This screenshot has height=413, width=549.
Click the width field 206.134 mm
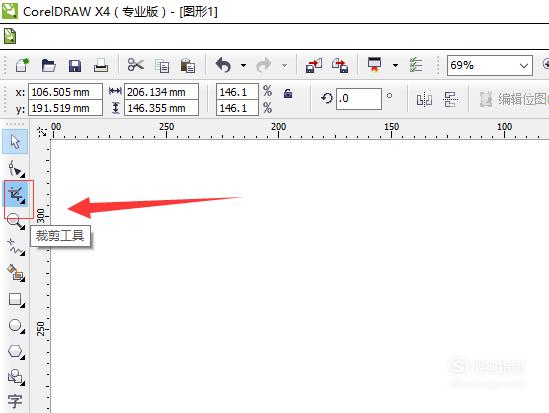point(161,92)
